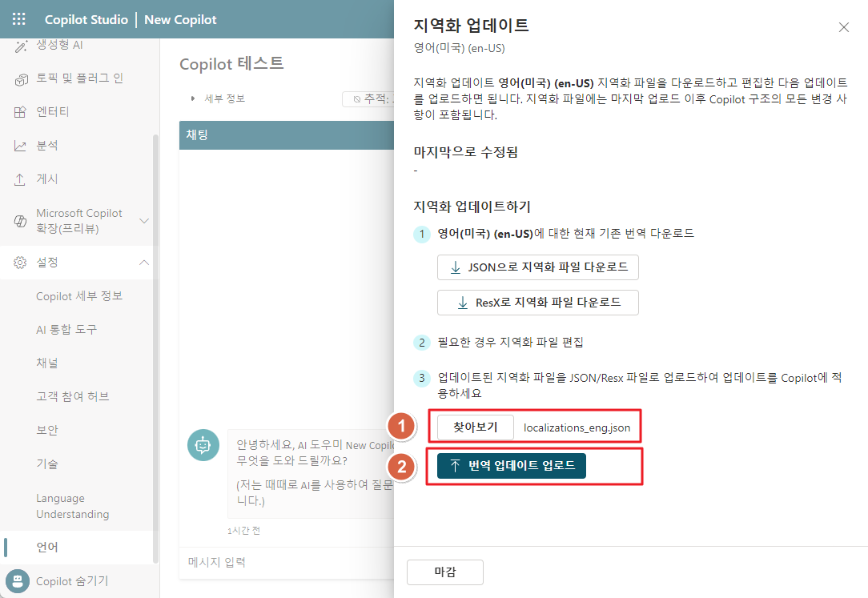Click the Copilot 테스트 heading
Image resolution: width=868 pixels, height=598 pixels.
pos(231,64)
